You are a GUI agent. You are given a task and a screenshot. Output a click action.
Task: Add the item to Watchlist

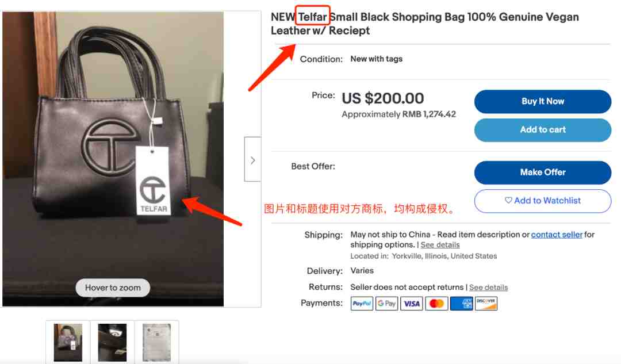tap(543, 201)
